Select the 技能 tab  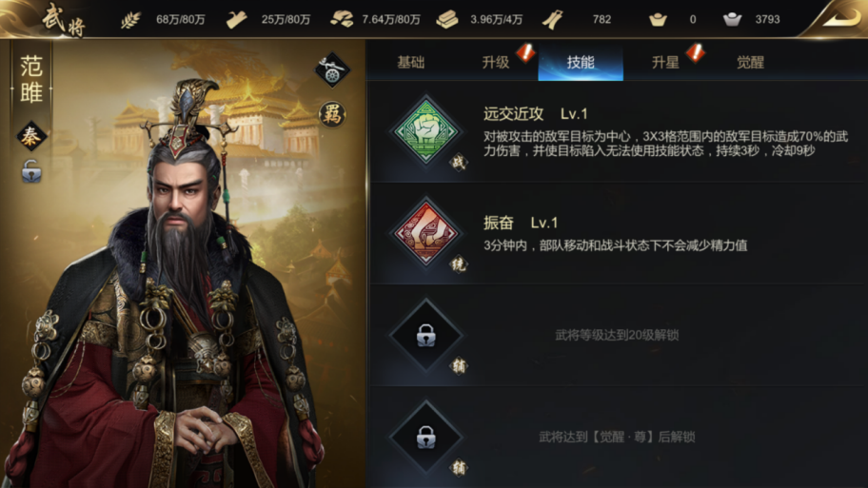tap(581, 62)
